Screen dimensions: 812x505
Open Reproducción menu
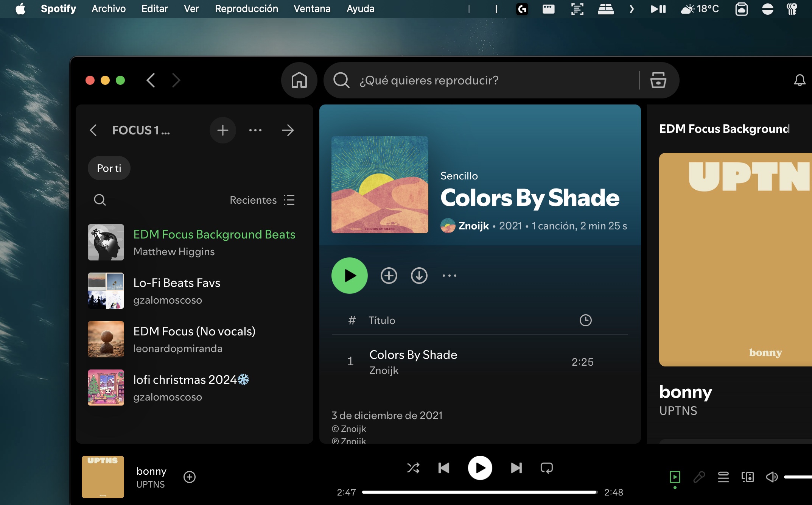pyautogui.click(x=246, y=9)
